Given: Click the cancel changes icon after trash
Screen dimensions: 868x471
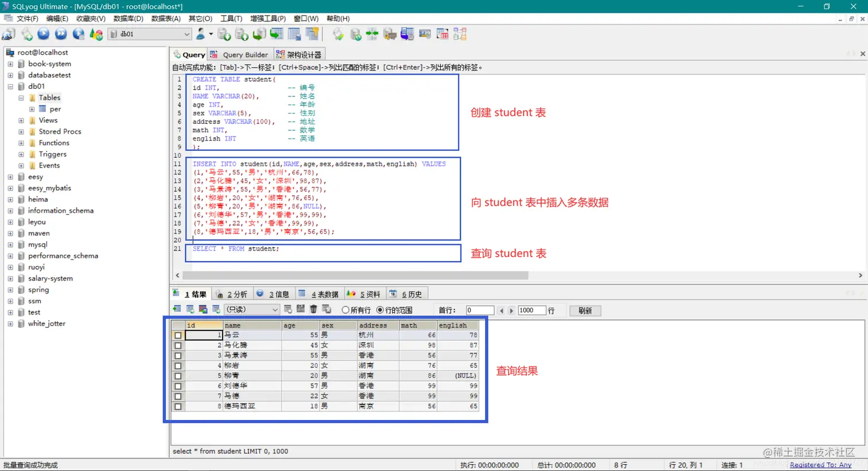Looking at the screenshot, I should coord(327,309).
